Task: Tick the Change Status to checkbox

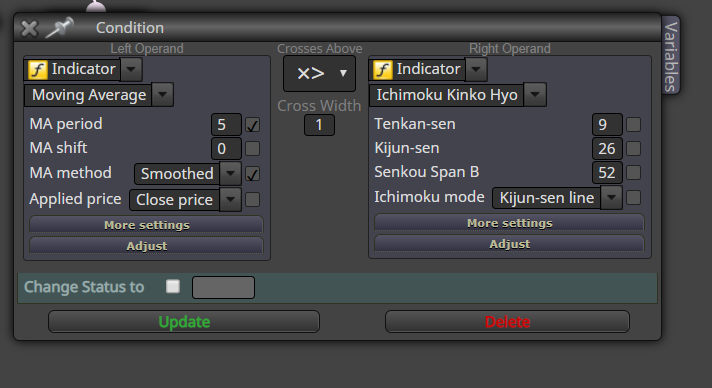Action: 173,286
